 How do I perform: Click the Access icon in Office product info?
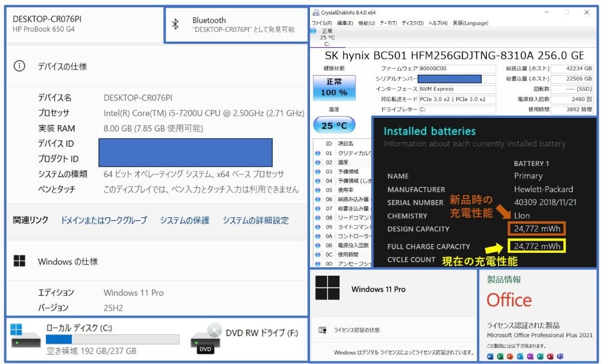click(x=550, y=356)
